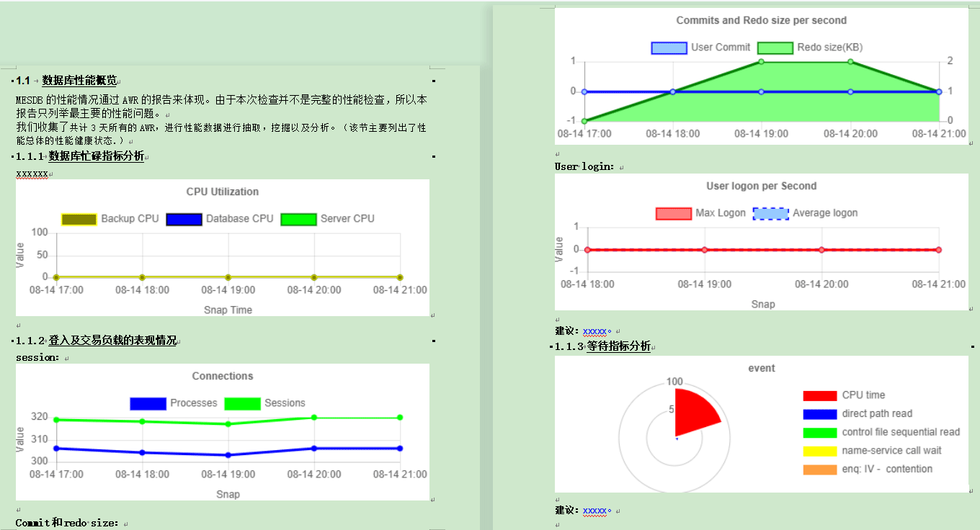Click the direct path read legend color
Viewport: 980px width, 530px height.
click(820, 414)
